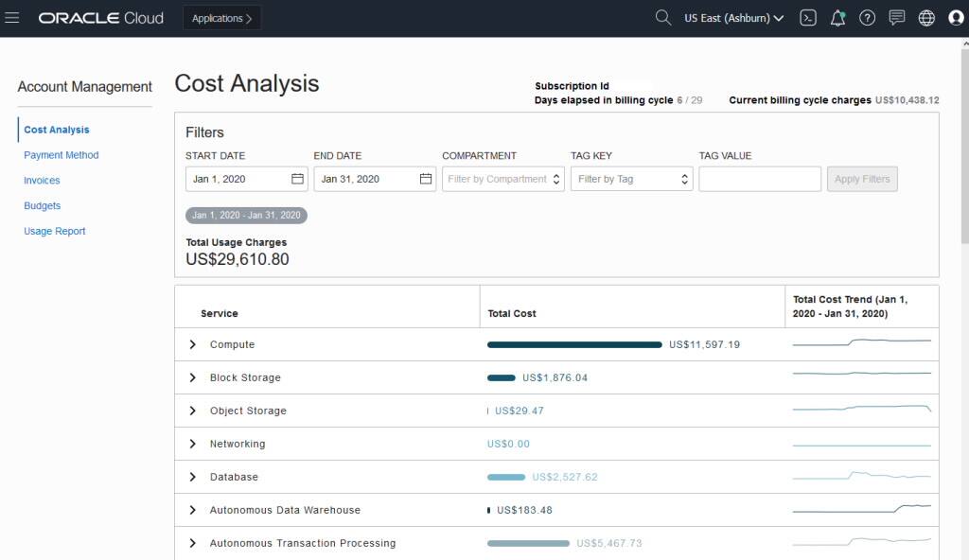This screenshot has width=969, height=560.
Task: Open the help menu
Action: coord(868,17)
